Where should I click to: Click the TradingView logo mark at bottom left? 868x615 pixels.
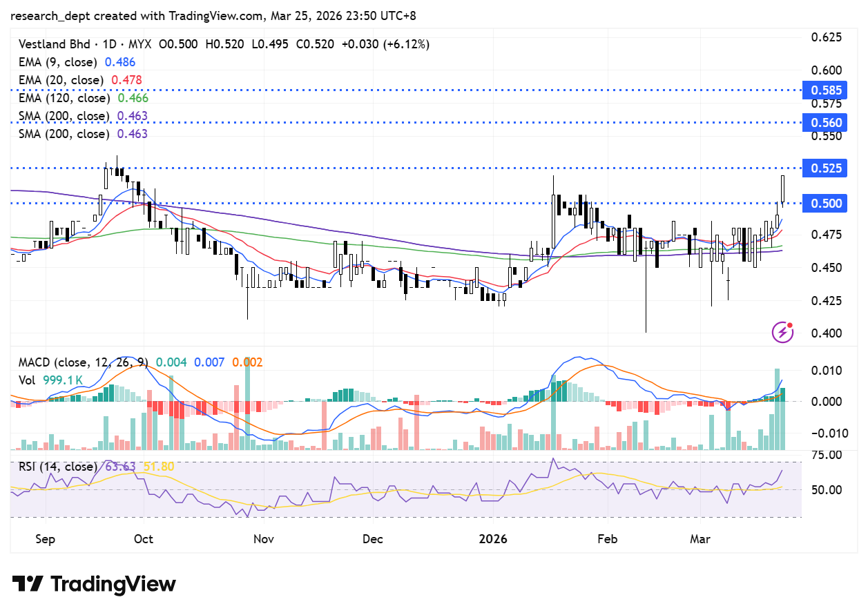click(28, 584)
